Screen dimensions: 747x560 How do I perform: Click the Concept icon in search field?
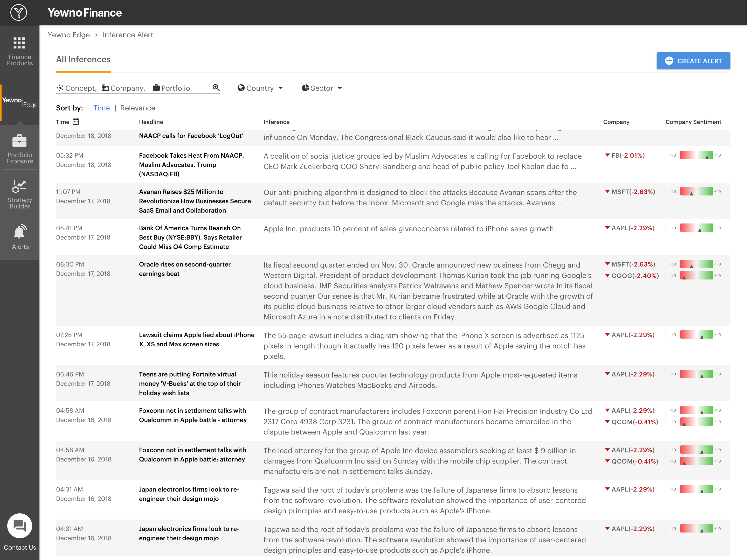(x=60, y=88)
